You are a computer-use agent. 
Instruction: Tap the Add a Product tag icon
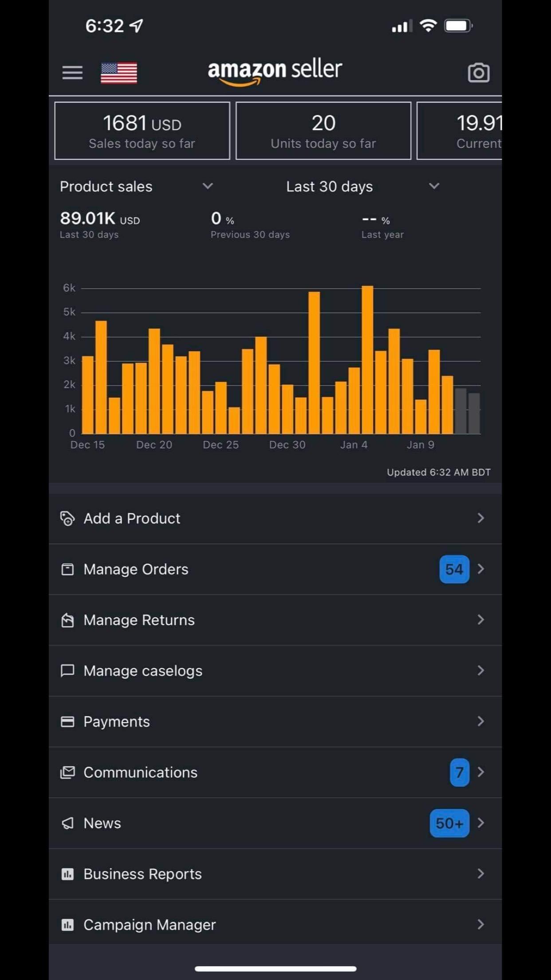pyautogui.click(x=67, y=518)
